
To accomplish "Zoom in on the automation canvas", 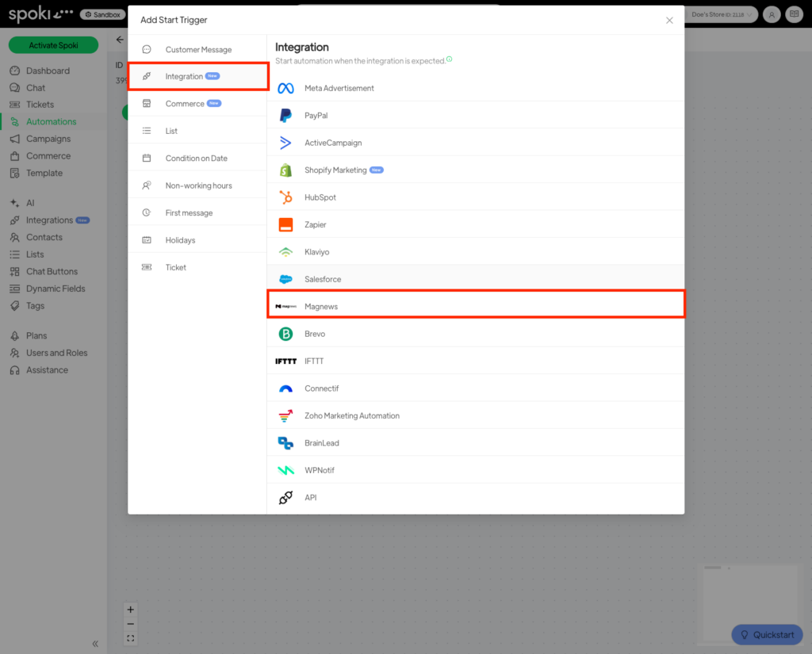I will pos(131,610).
